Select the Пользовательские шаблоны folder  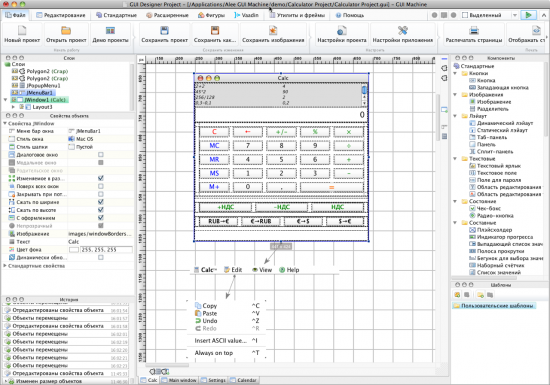coord(494,306)
